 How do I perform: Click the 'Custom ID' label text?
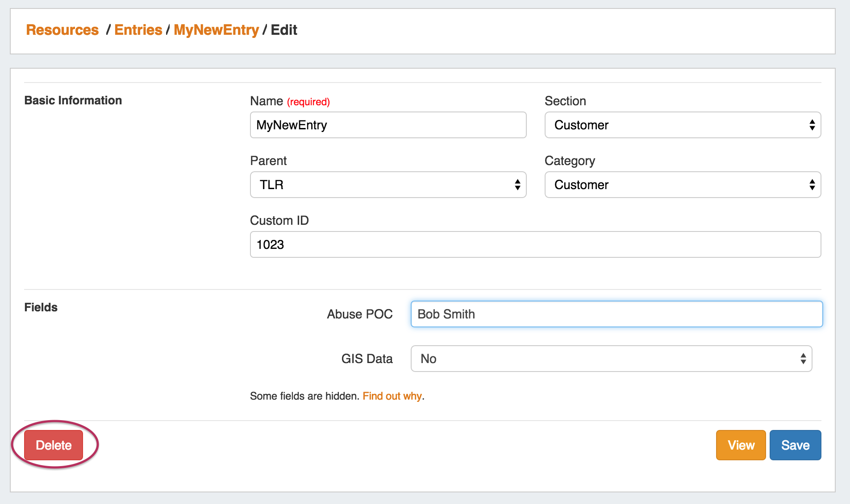pyautogui.click(x=279, y=220)
